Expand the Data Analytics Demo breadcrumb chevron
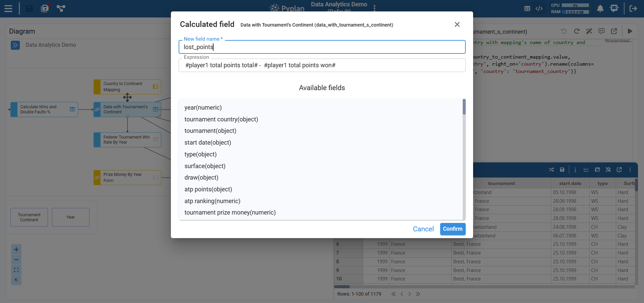Screen dimensions: 644x303 [x=15, y=45]
